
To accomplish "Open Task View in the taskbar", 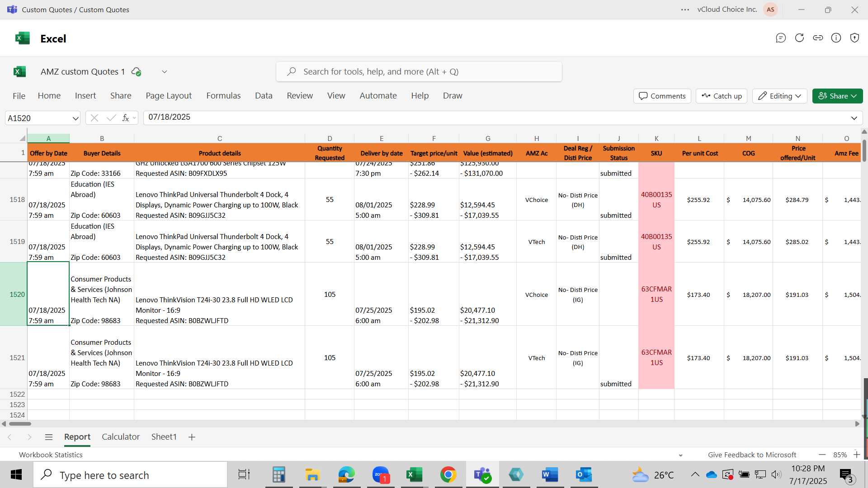I will click(x=244, y=475).
